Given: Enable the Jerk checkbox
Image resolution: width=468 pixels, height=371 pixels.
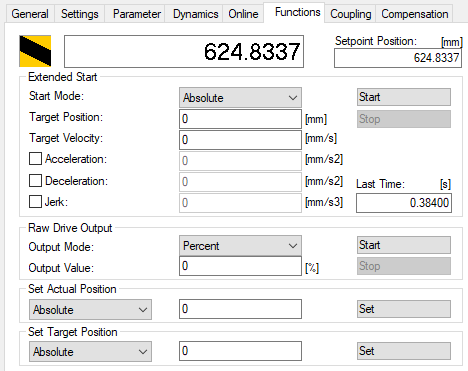Looking at the screenshot, I should click(35, 202).
